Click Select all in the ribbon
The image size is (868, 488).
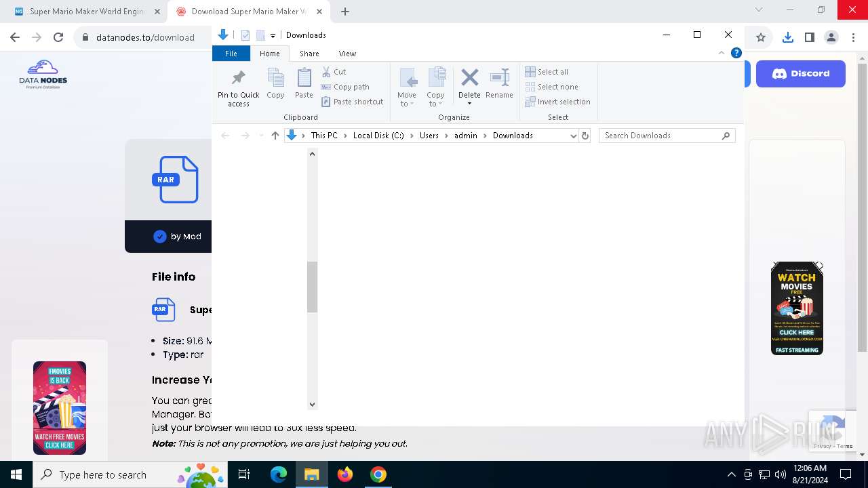click(547, 72)
